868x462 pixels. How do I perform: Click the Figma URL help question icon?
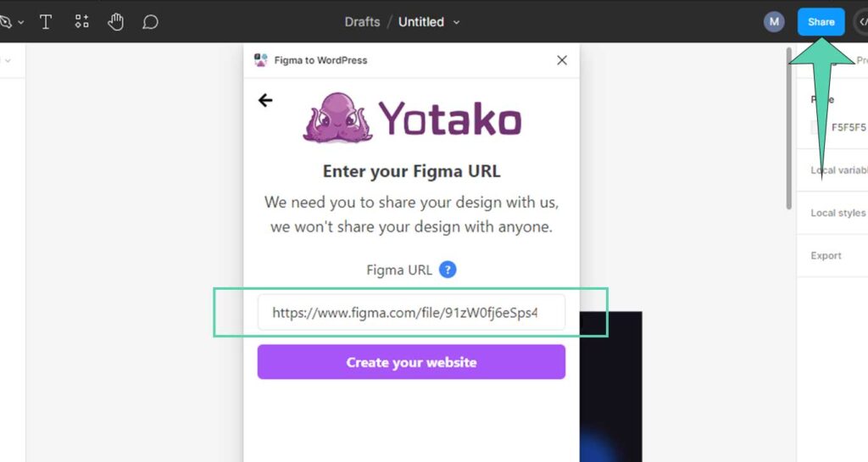[x=448, y=270]
